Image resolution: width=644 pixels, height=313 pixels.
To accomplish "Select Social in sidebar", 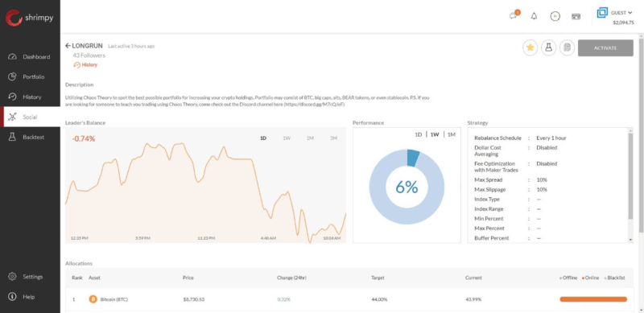I will coord(30,117).
